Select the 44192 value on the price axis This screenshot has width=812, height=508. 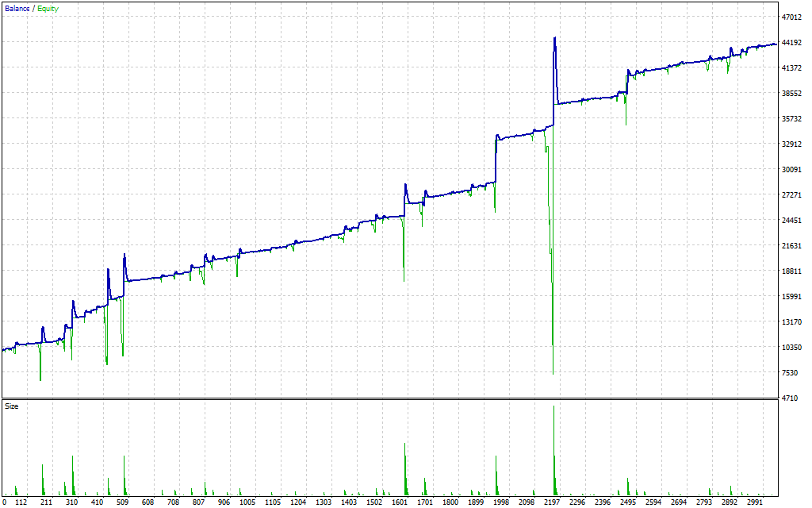click(x=792, y=43)
